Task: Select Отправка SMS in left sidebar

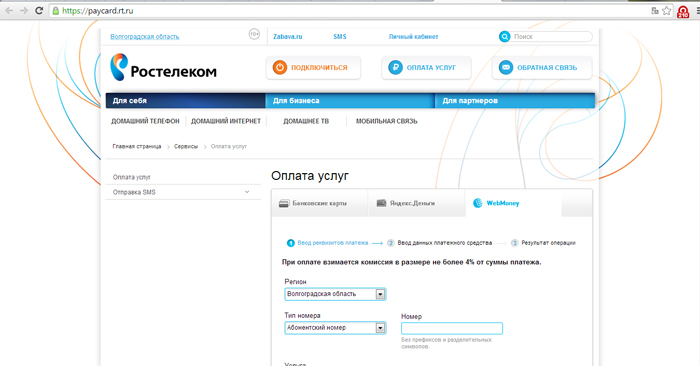Action: (x=134, y=192)
